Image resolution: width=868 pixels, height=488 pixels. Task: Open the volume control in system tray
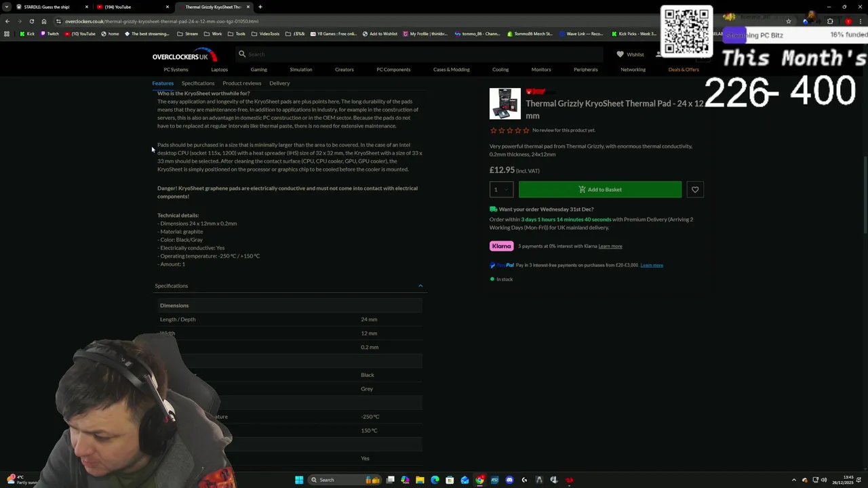tap(824, 480)
